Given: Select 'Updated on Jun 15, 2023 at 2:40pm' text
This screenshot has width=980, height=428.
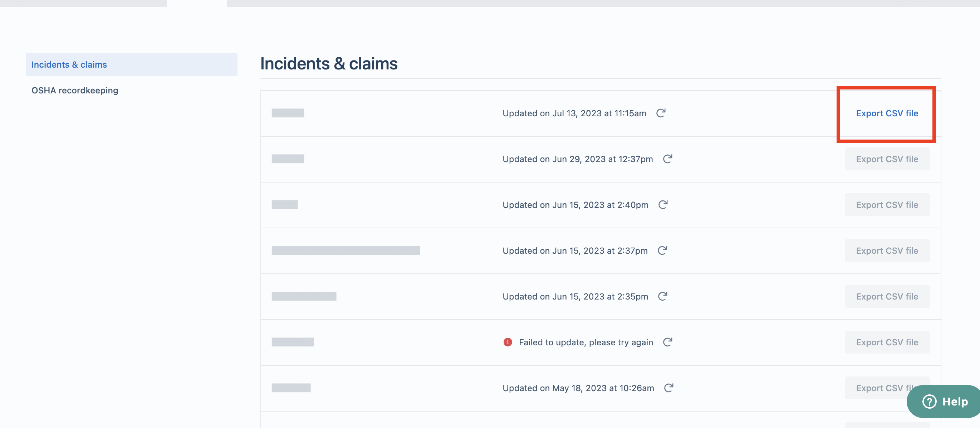Looking at the screenshot, I should coord(575,204).
